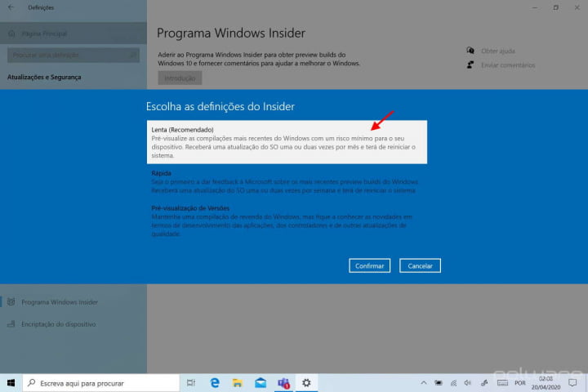Open File Explorer from taskbar
The image size is (588, 392).
coord(238,382)
